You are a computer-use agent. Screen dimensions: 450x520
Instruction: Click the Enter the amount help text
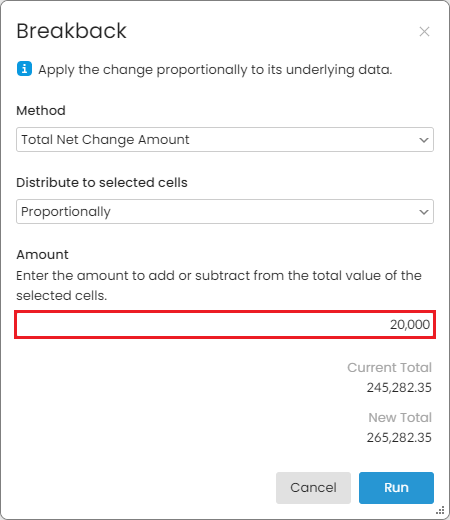(x=219, y=285)
